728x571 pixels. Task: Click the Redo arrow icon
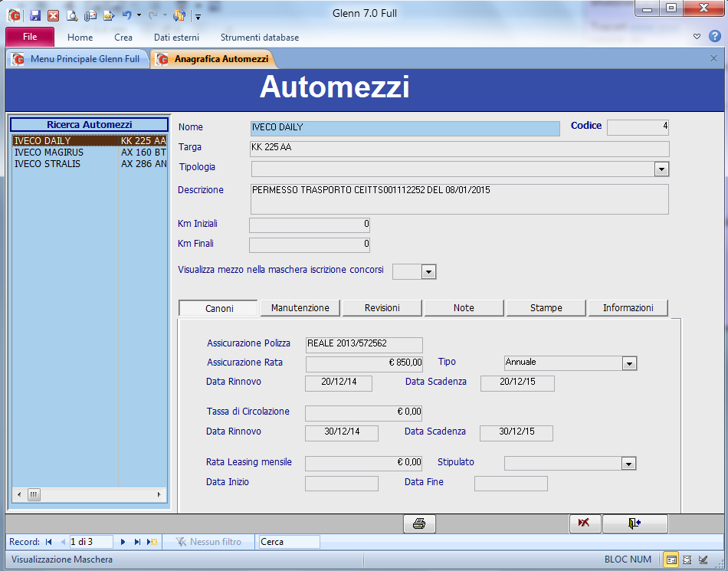coord(152,15)
